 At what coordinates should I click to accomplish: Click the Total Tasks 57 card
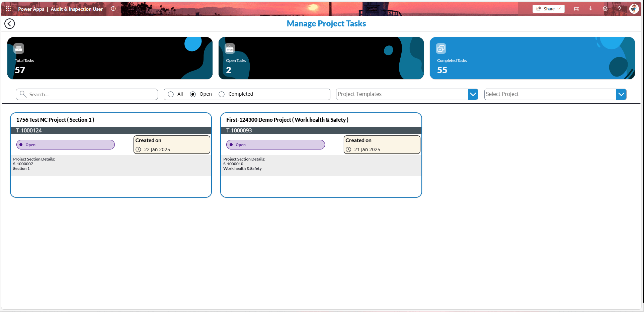coord(110,58)
